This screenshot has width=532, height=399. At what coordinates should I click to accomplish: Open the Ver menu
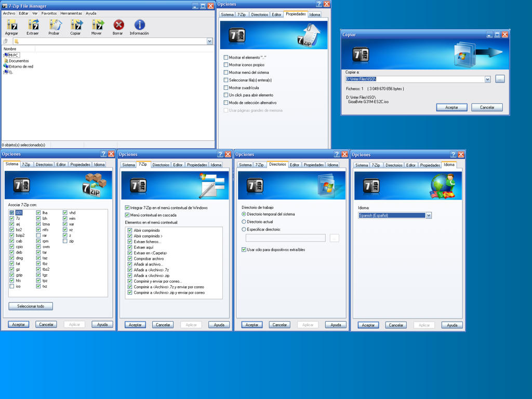35,13
